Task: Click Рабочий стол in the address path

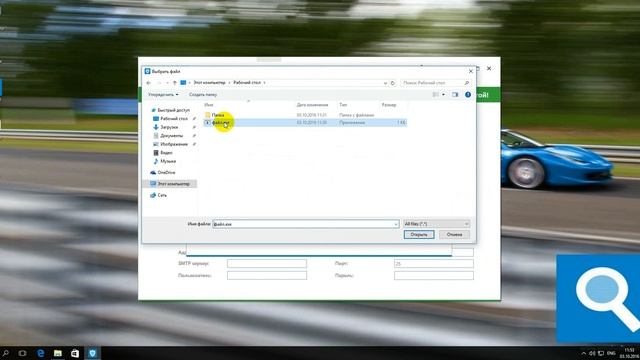Action: tap(247, 83)
